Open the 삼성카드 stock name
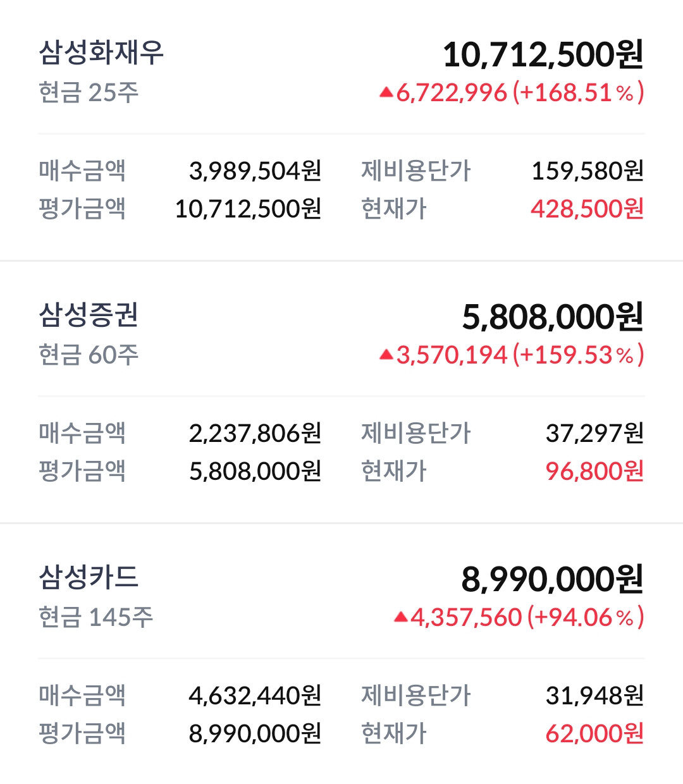Viewport: 683px width, 784px height. point(89,577)
